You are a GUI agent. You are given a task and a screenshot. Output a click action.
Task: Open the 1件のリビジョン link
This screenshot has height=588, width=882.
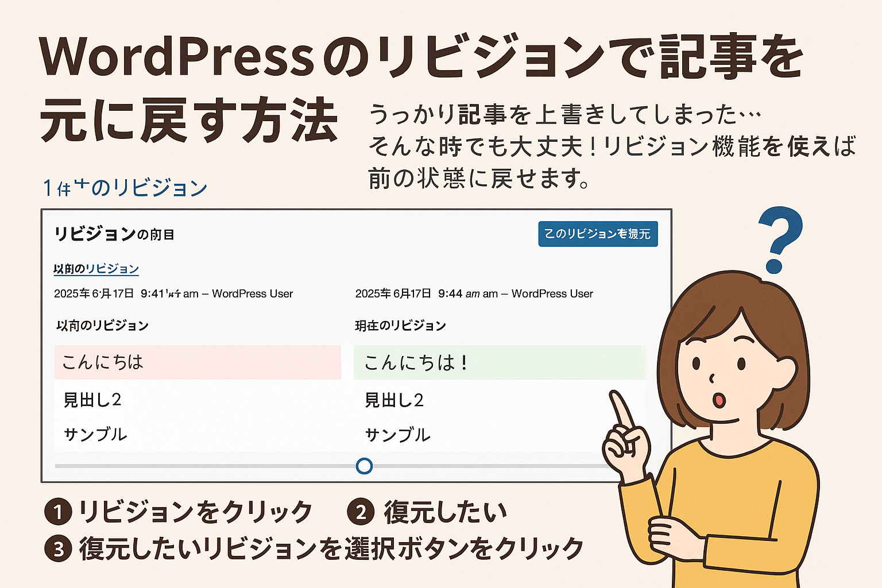(125, 187)
